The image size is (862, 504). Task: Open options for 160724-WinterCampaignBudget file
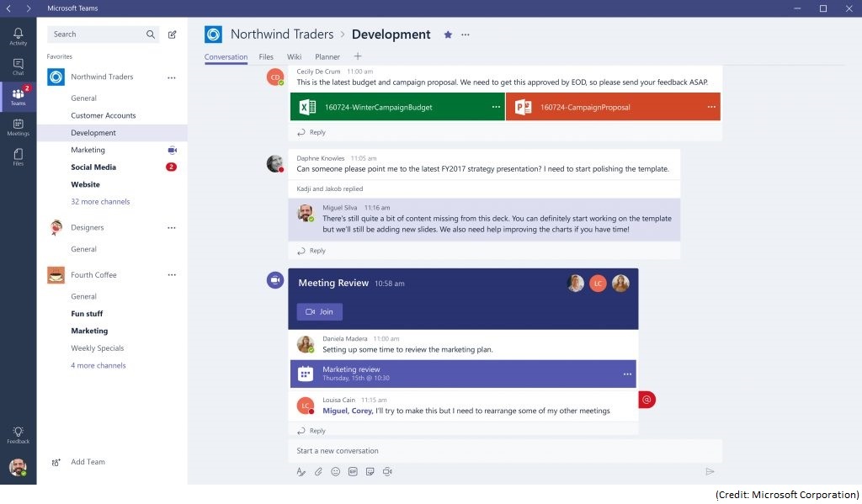pos(496,107)
